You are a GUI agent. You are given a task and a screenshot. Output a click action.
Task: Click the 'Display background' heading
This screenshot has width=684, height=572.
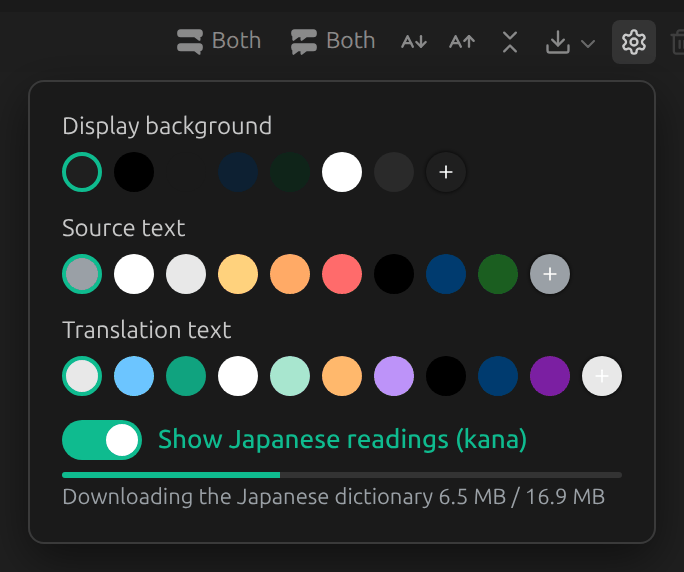coord(167,126)
